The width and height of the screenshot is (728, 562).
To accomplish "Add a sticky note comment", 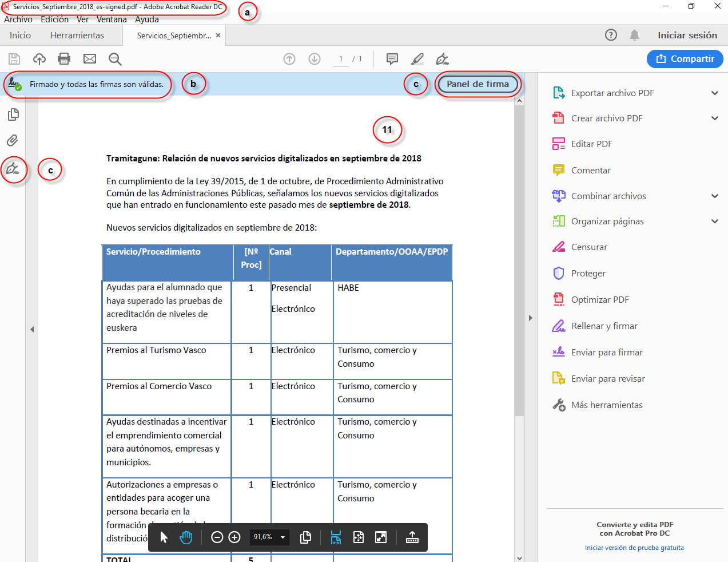I will (x=392, y=59).
